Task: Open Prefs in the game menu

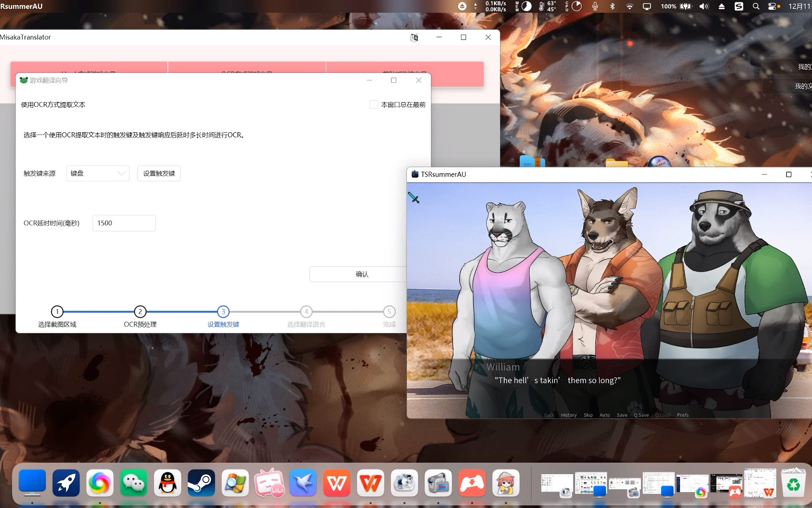Action: point(683,415)
